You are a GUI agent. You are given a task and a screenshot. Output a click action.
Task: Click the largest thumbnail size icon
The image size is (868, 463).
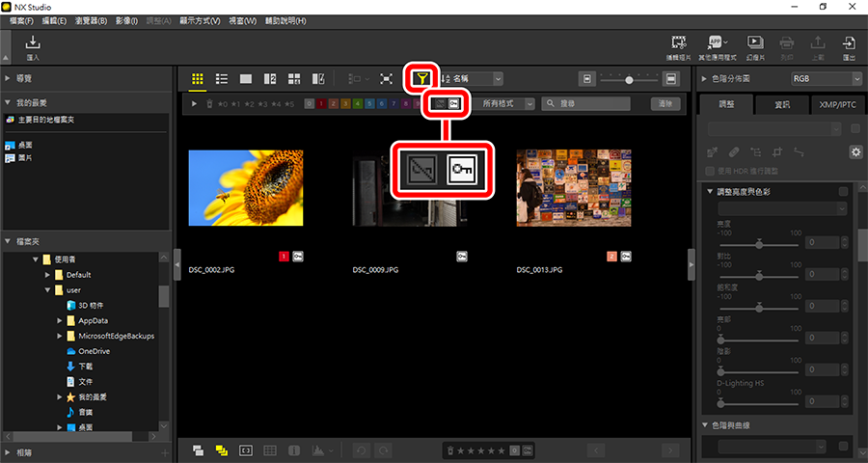tap(671, 79)
